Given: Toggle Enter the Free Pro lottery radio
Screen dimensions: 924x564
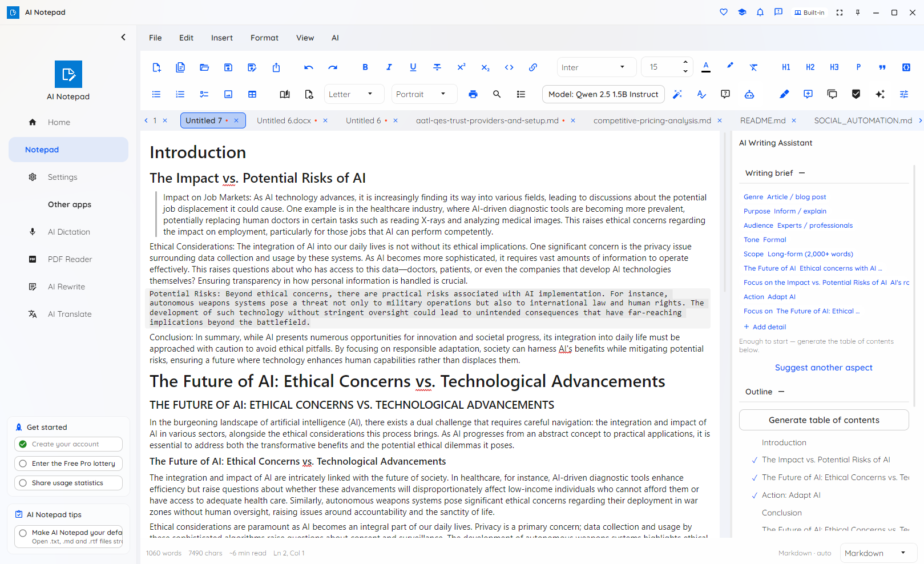Looking at the screenshot, I should click(x=23, y=464).
